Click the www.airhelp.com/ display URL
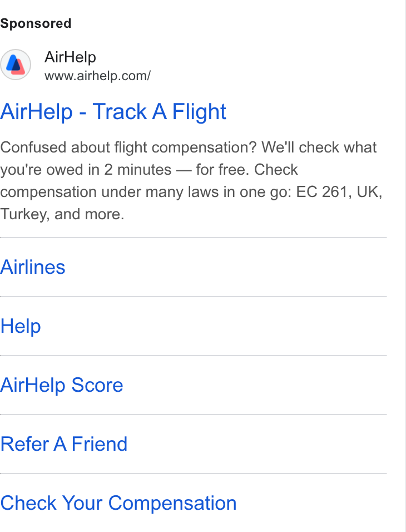406x532 pixels. click(x=97, y=76)
